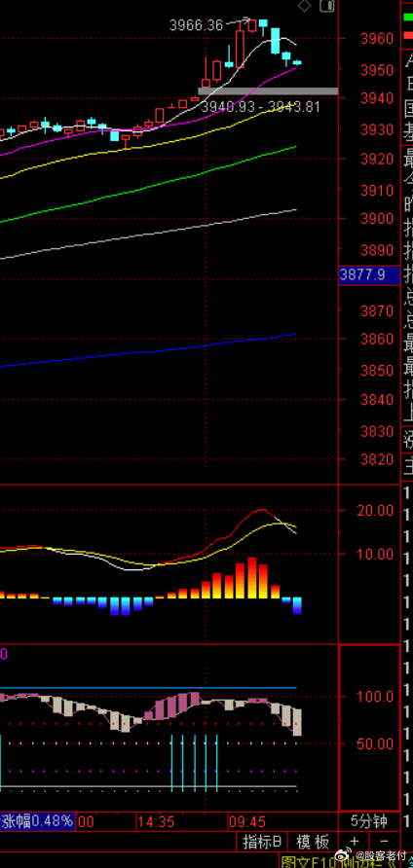Click the 3960 price axis label
Viewport: 413px width, 868px height.
(x=377, y=39)
